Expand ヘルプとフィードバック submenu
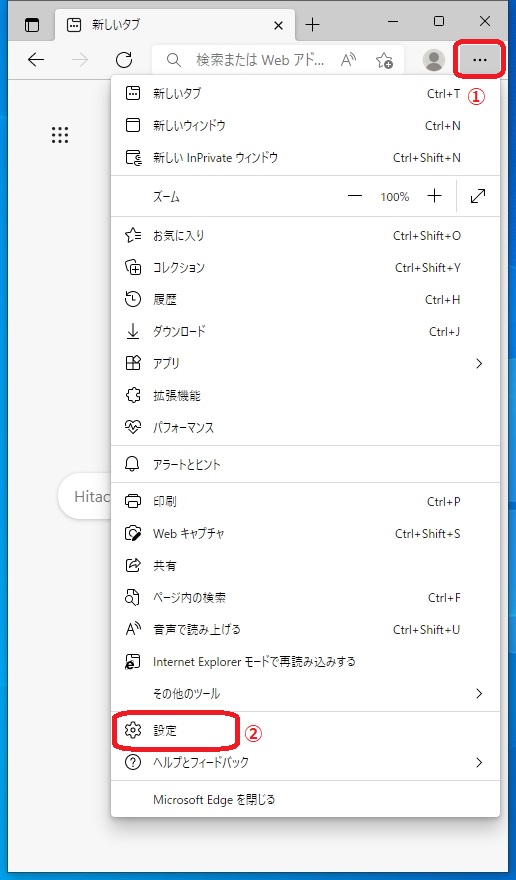 [305, 762]
